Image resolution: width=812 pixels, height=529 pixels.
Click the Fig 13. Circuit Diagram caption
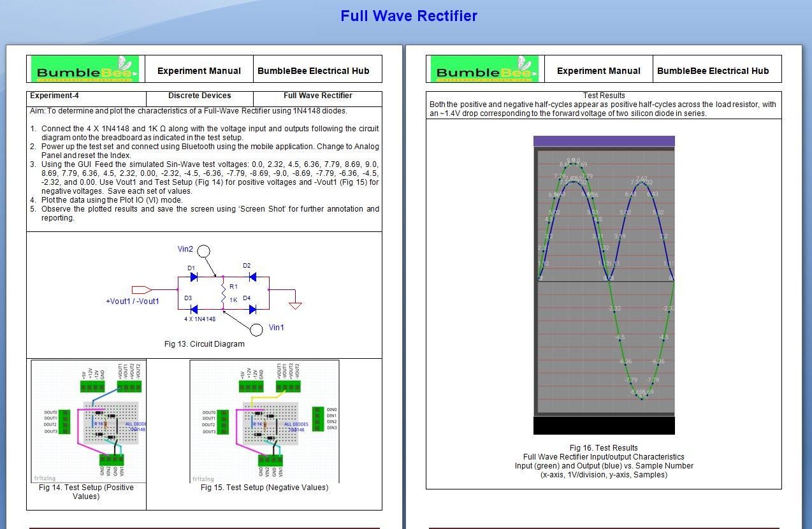(204, 344)
